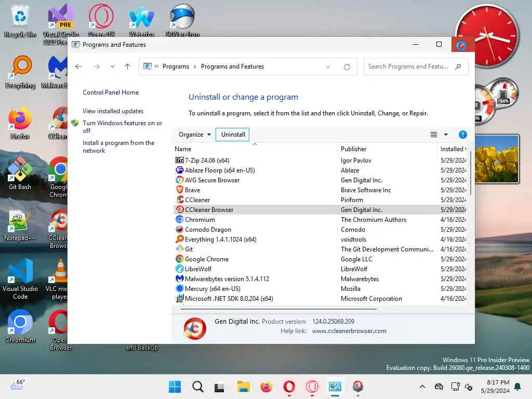Click the Brave lion icon in list
532x399 pixels.
tap(179, 190)
